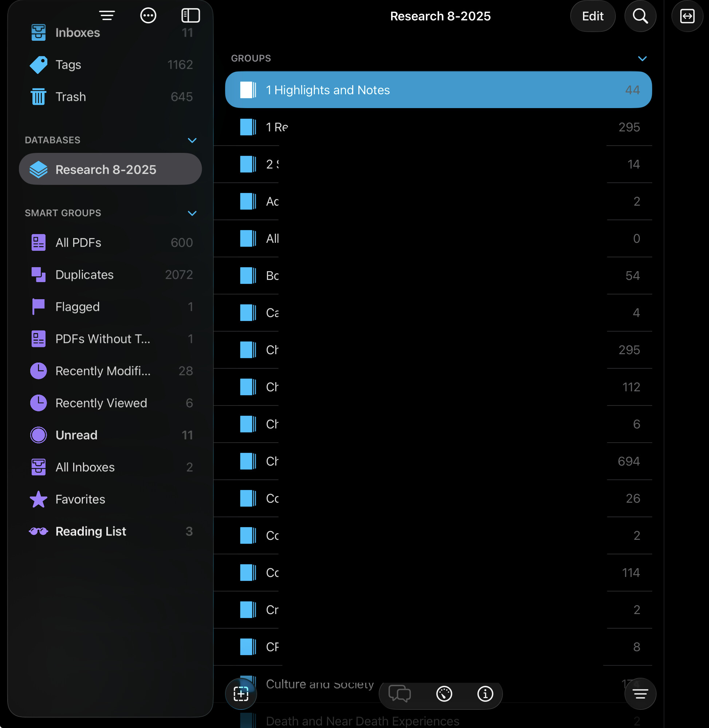709x728 pixels.
Task: Collapse the Groups section chevron
Action: coord(642,59)
